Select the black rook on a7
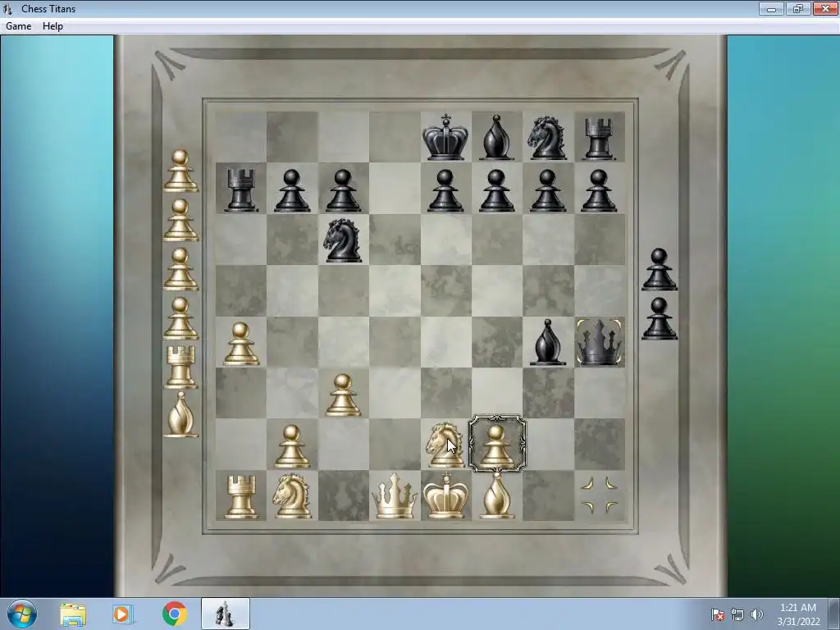Image resolution: width=840 pixels, height=630 pixels. (241, 190)
